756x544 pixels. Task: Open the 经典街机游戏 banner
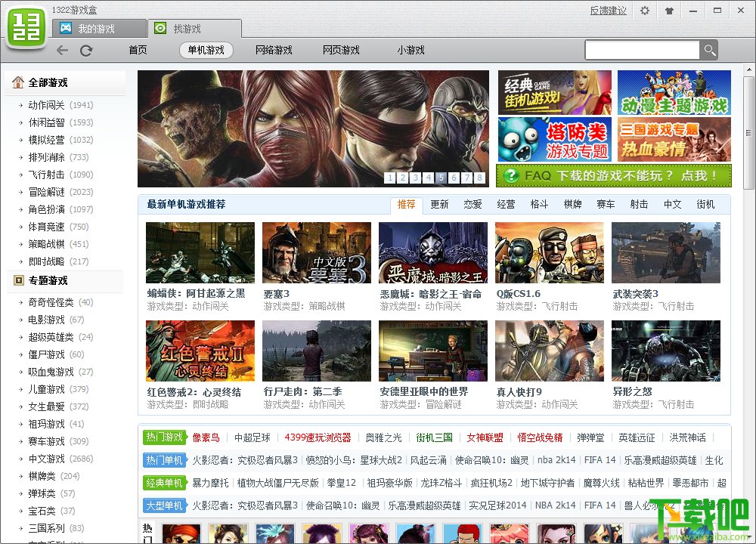click(x=554, y=92)
